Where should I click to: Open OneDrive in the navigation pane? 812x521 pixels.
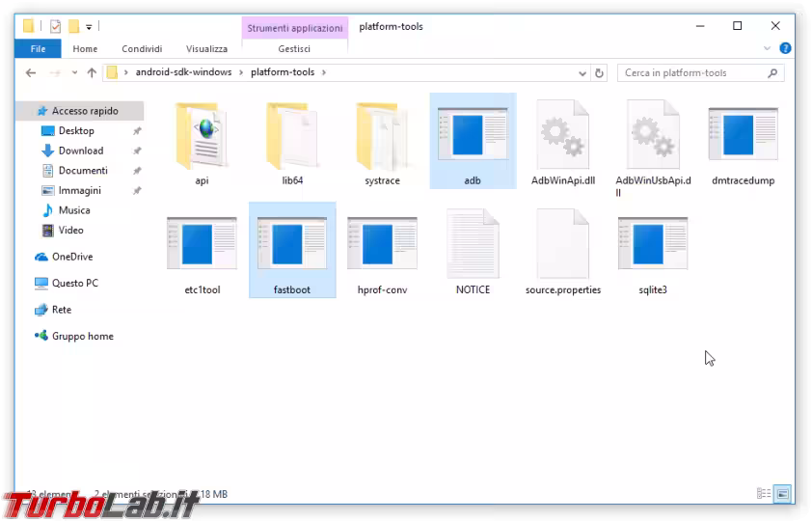[x=72, y=257]
